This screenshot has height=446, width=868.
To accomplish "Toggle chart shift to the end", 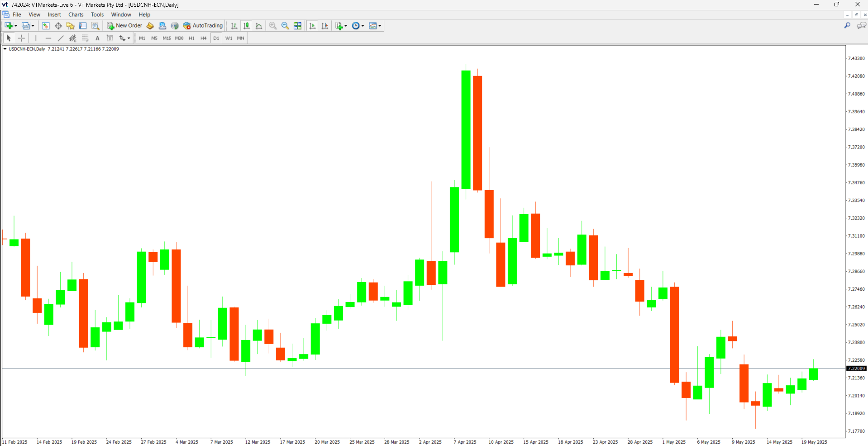I will pyautogui.click(x=324, y=26).
